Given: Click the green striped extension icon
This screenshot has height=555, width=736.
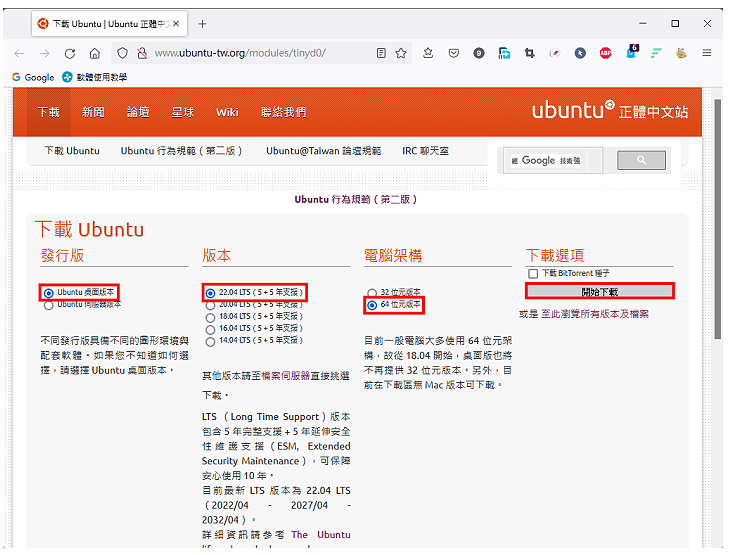Looking at the screenshot, I should tap(656, 53).
